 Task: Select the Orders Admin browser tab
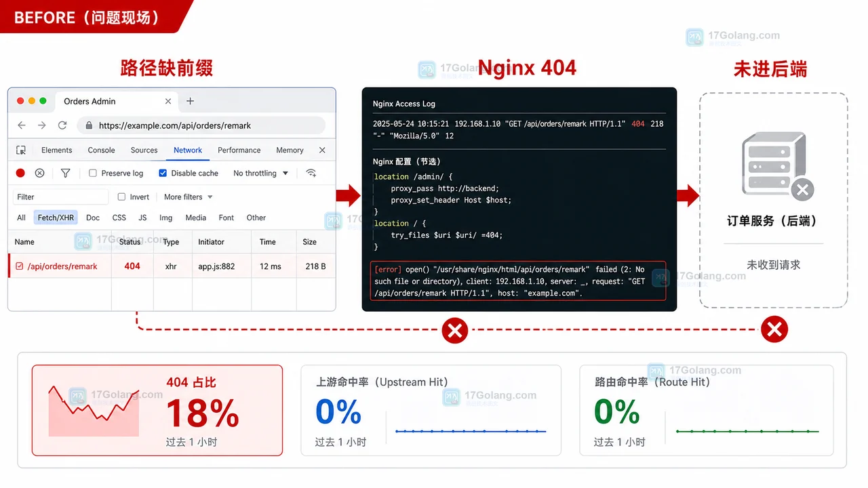pyautogui.click(x=117, y=101)
